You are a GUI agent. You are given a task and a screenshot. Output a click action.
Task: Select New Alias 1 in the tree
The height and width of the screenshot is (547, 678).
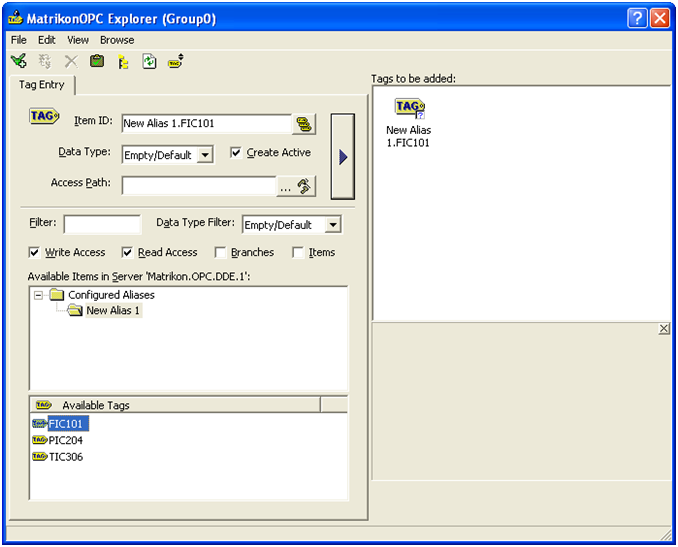pos(113,310)
